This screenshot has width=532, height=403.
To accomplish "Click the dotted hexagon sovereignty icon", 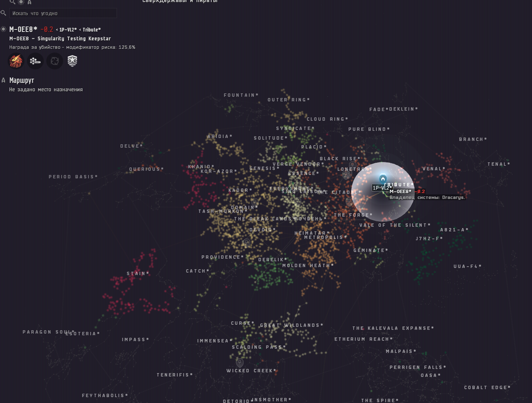I will [x=35, y=61].
